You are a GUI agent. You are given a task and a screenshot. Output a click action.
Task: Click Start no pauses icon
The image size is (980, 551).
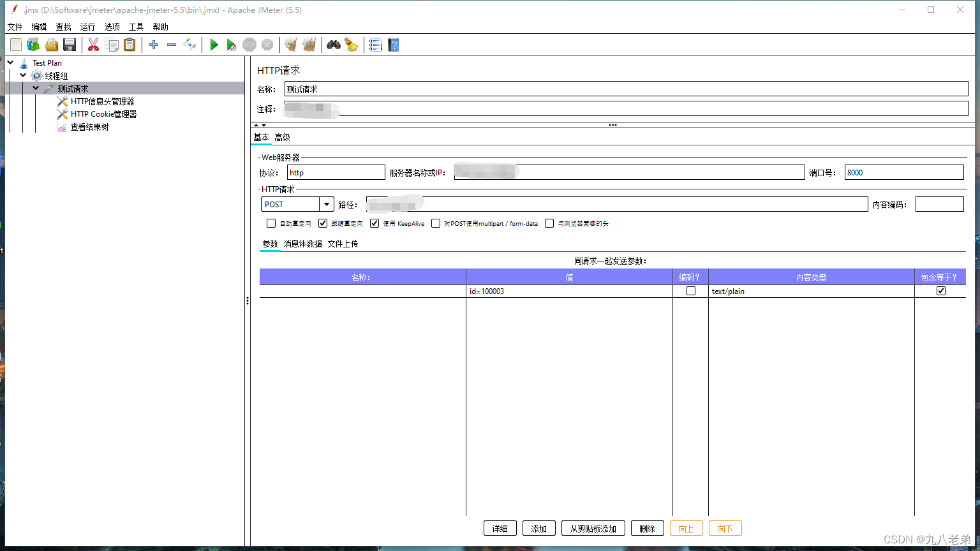[232, 45]
